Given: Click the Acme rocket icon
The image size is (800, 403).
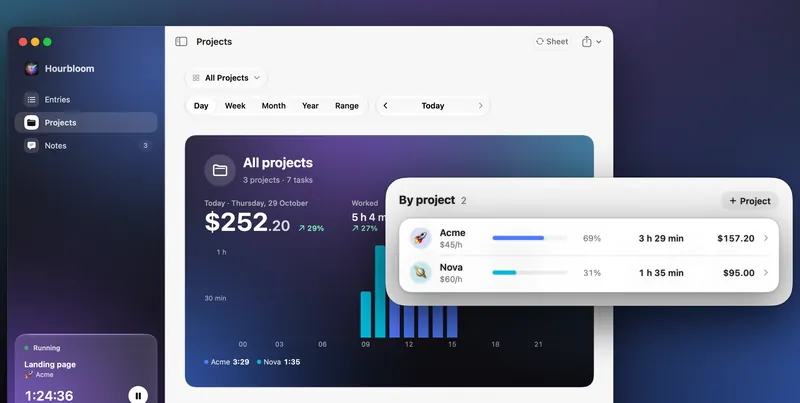Looking at the screenshot, I should tap(420, 238).
